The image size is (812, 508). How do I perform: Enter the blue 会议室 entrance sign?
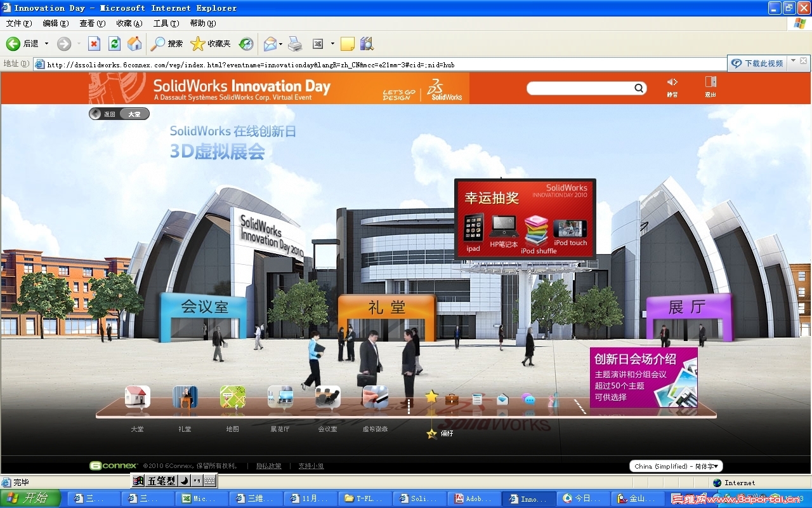[204, 307]
